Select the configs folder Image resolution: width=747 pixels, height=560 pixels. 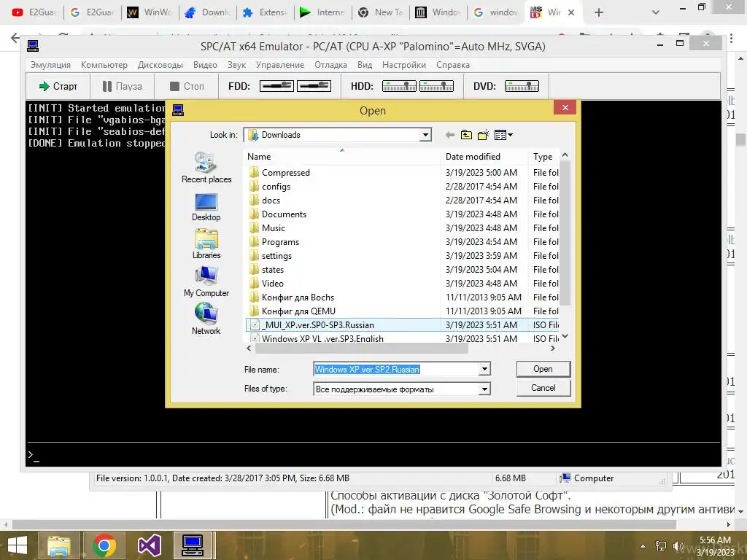pos(276,187)
